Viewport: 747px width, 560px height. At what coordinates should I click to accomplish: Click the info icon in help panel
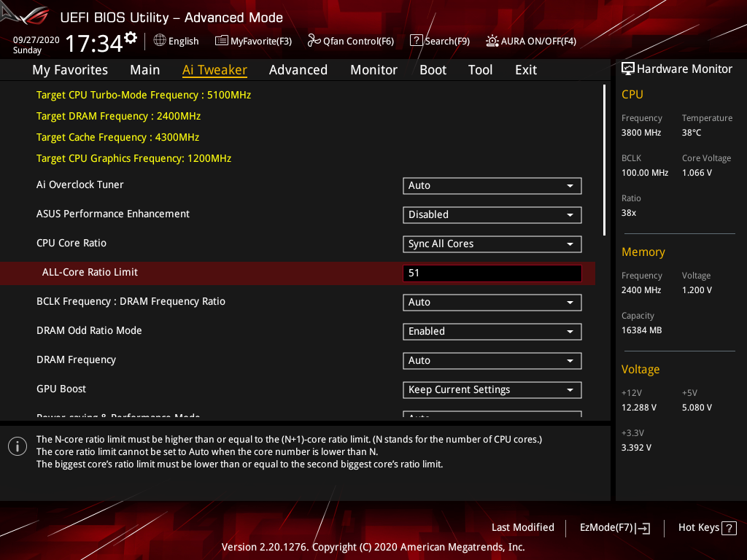click(x=18, y=446)
